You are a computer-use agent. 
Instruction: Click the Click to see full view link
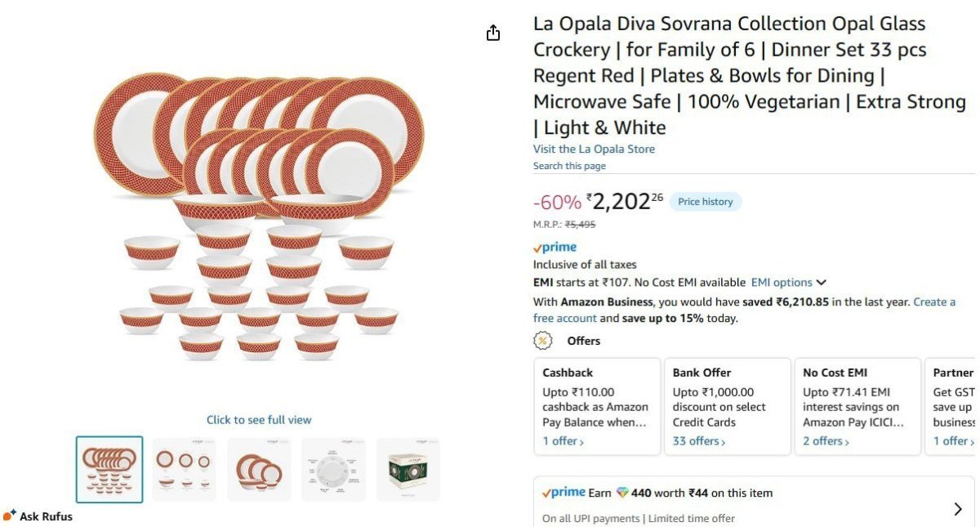258,419
